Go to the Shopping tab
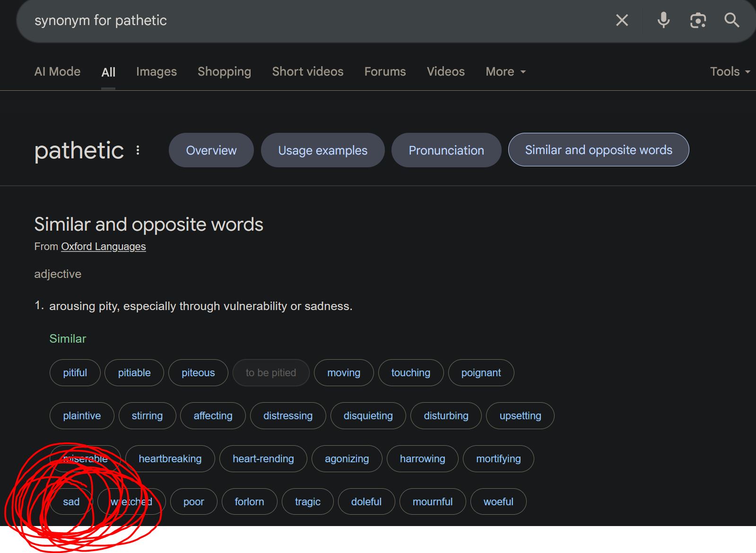 pos(224,71)
